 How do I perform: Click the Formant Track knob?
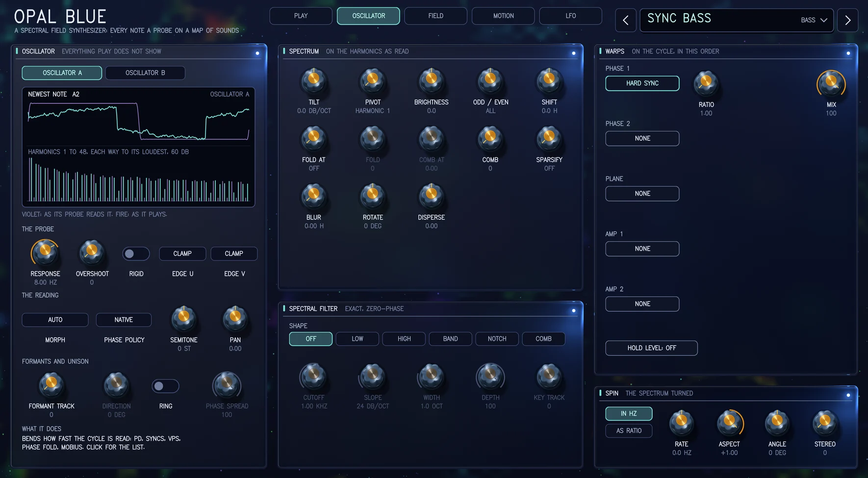(51, 385)
